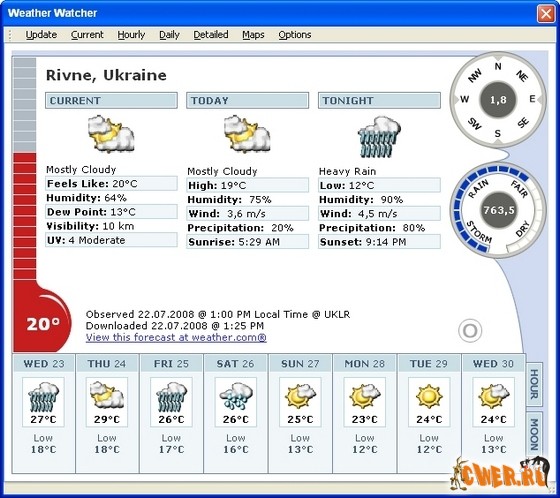Open the Current menu
Screen dimensions: 560x498
pyautogui.click(x=87, y=35)
